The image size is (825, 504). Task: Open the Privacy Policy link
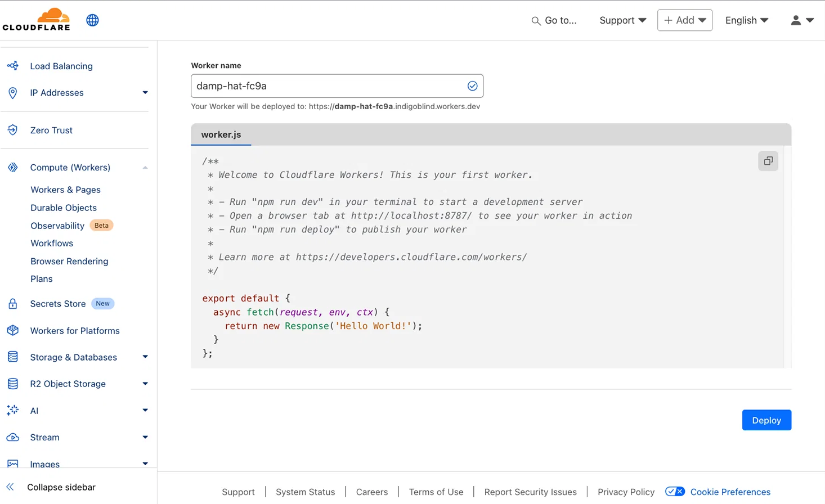626,492
